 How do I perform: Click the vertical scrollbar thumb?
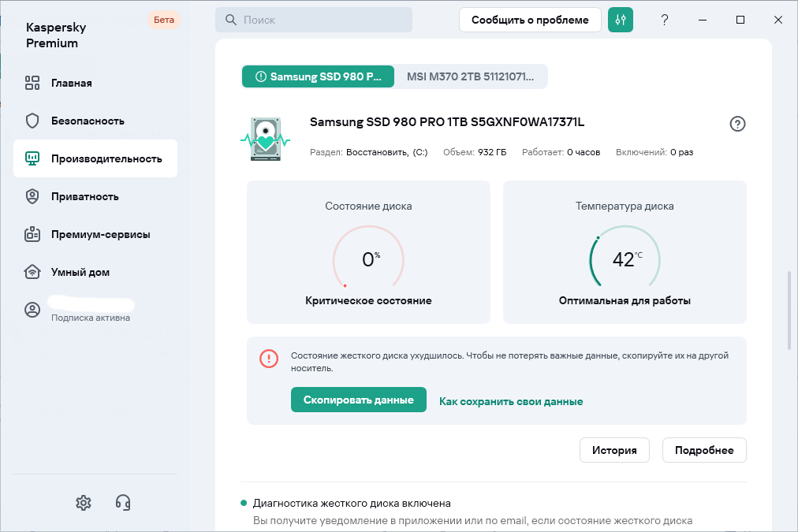(789, 311)
